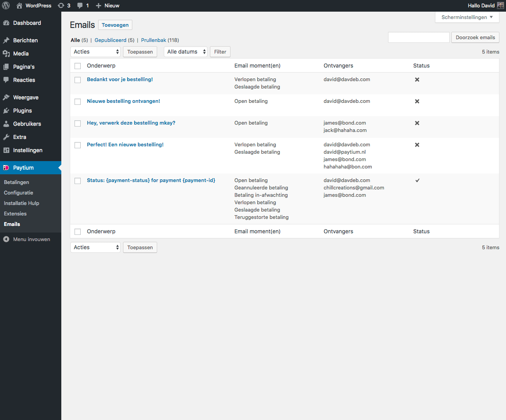Click the WordPress logo icon
The height and width of the screenshot is (420, 506).
6,5
